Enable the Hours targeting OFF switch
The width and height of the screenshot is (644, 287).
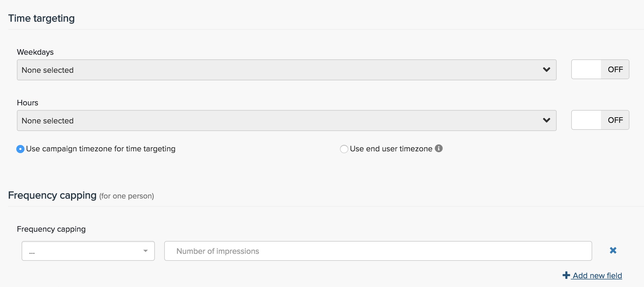click(600, 120)
